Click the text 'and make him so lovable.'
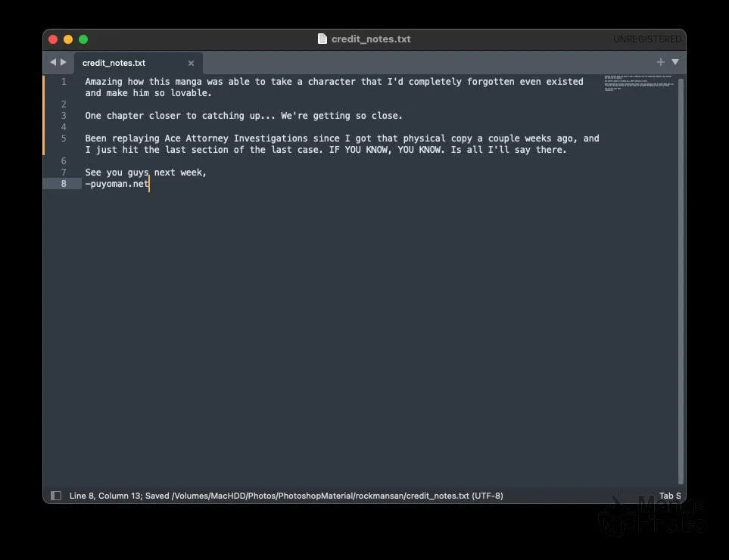The width and height of the screenshot is (729, 560). pyautogui.click(x=148, y=93)
